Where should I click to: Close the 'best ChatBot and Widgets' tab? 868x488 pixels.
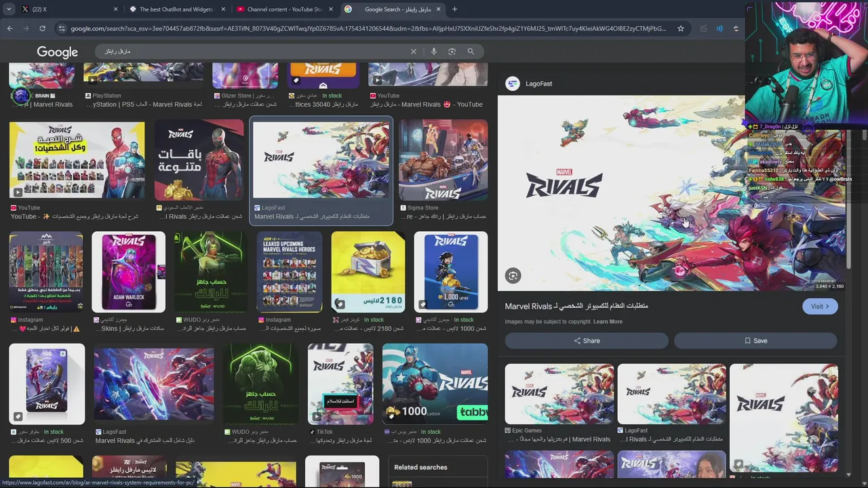click(x=223, y=9)
